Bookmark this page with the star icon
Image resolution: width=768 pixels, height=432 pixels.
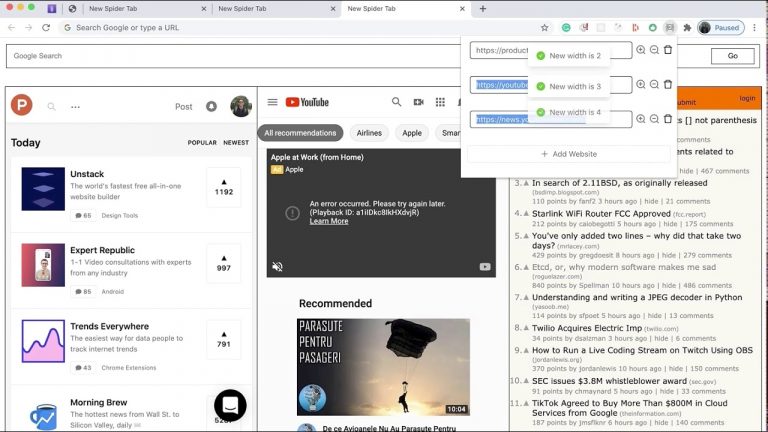[x=545, y=28]
